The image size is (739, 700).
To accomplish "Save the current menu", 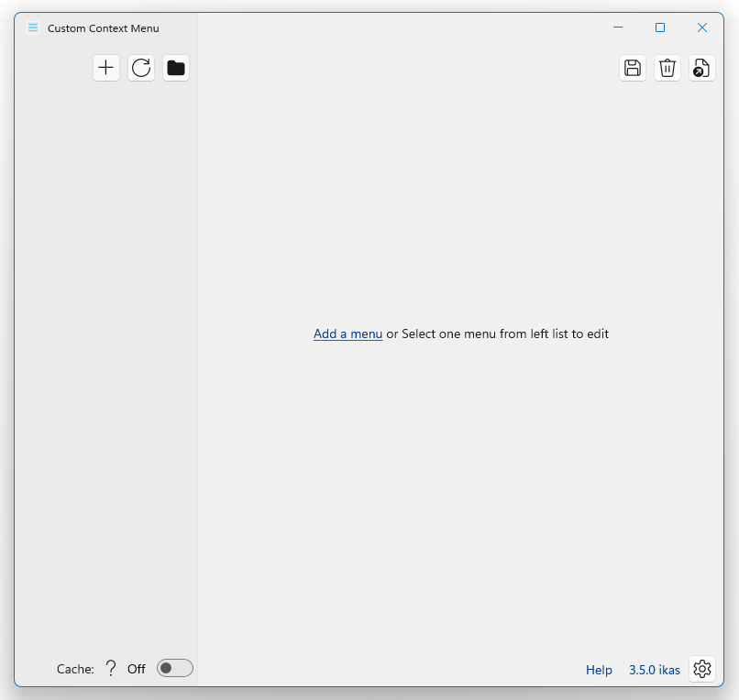I will coord(633,68).
